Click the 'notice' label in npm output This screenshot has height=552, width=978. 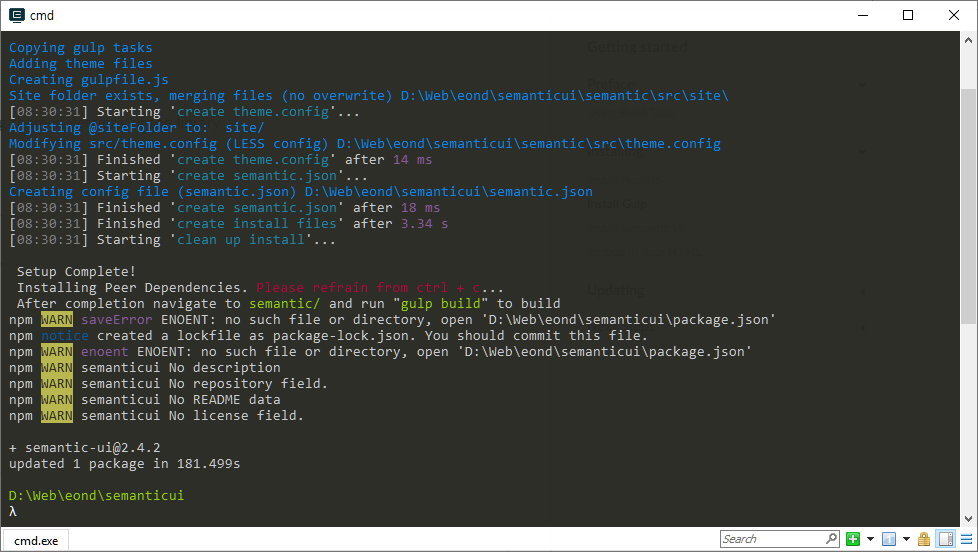pos(65,336)
